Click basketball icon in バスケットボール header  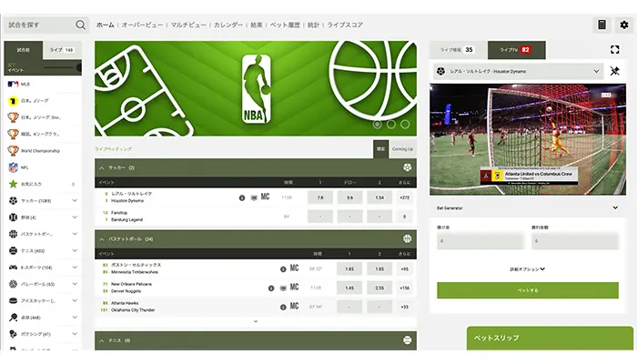[407, 238]
